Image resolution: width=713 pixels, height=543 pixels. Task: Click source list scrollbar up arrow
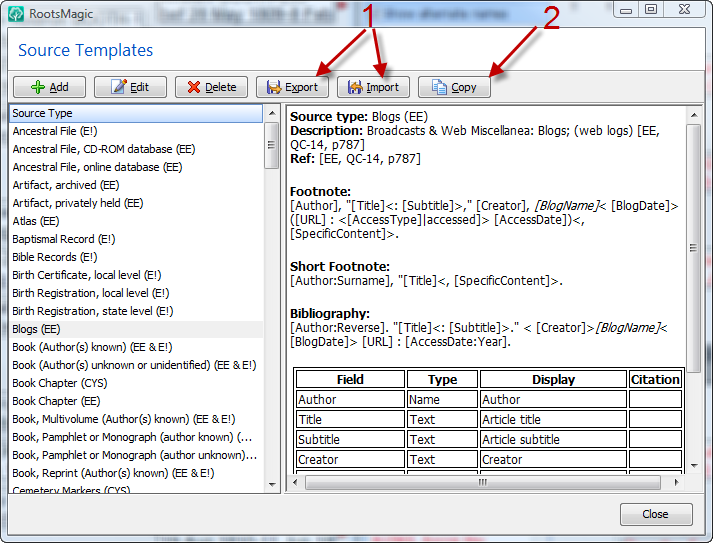272,113
